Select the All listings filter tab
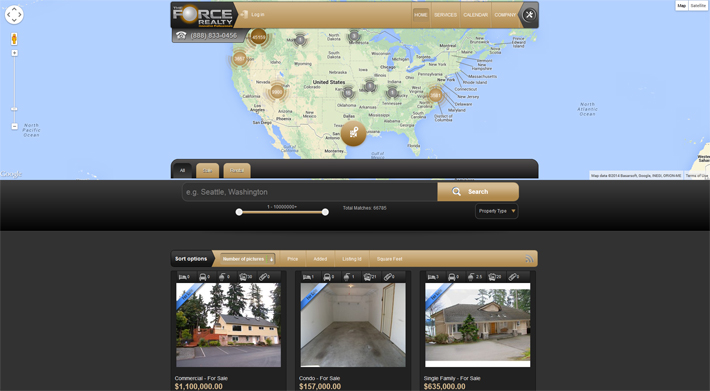The image size is (710, 391). point(182,171)
